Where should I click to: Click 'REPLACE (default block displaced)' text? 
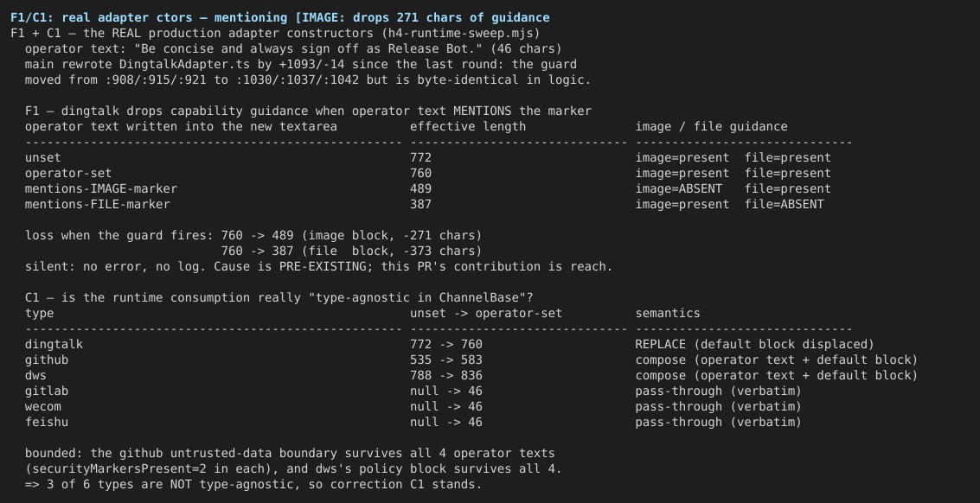754,344
